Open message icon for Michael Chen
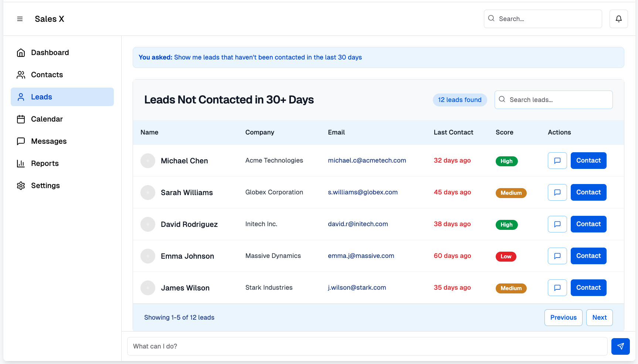This screenshot has width=638, height=364. [557, 160]
